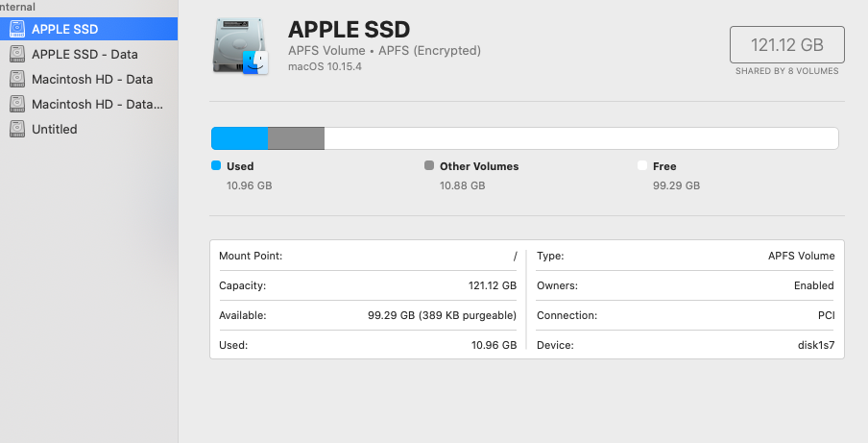Click the Untitled volume disk icon
Image resolution: width=868 pixels, height=443 pixels.
(17, 129)
